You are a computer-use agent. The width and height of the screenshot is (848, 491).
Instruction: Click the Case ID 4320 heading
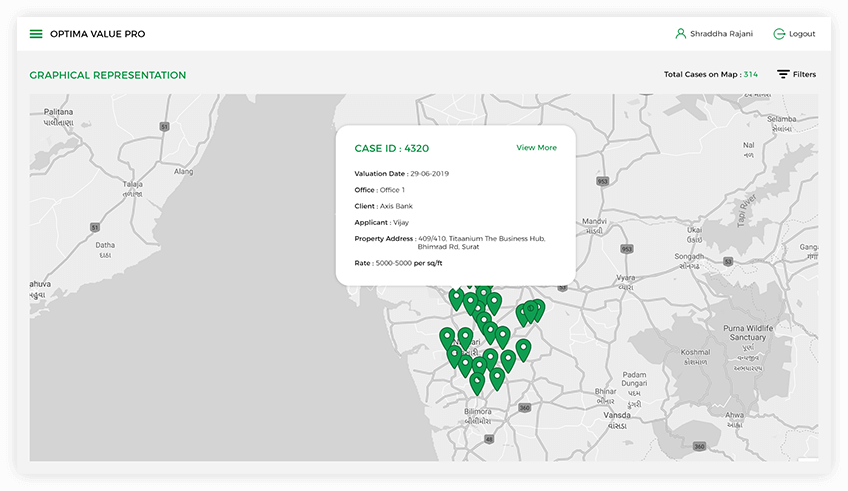pyautogui.click(x=391, y=149)
